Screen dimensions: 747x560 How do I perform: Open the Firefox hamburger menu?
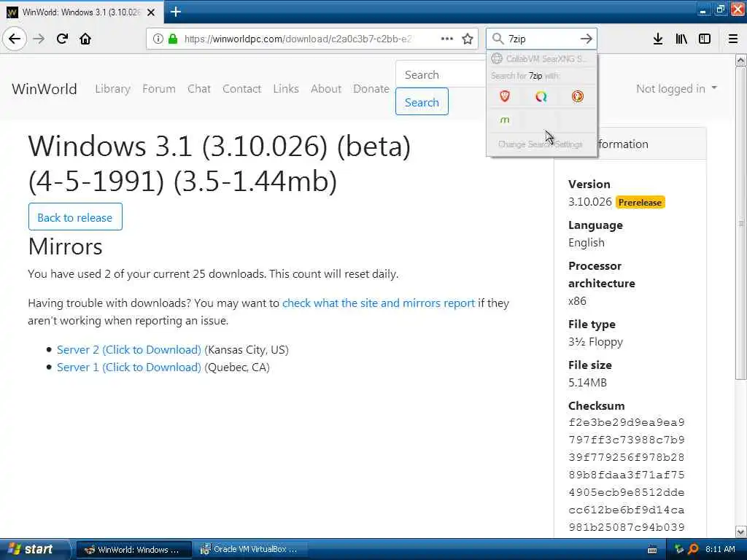733,39
